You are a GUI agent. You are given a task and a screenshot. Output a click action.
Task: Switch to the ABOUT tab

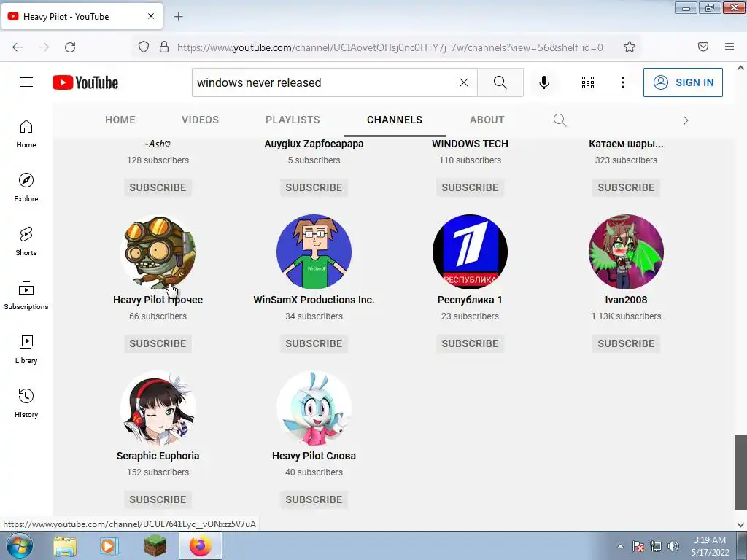click(x=487, y=120)
